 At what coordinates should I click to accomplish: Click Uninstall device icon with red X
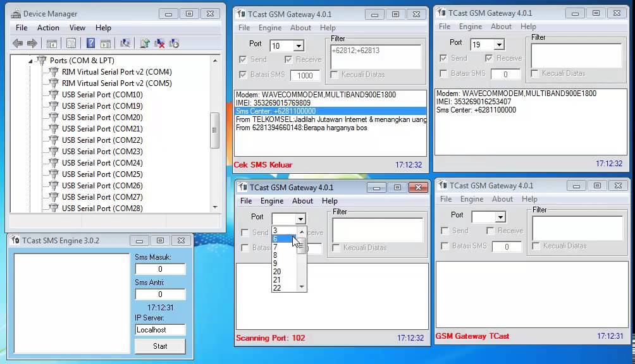(159, 43)
